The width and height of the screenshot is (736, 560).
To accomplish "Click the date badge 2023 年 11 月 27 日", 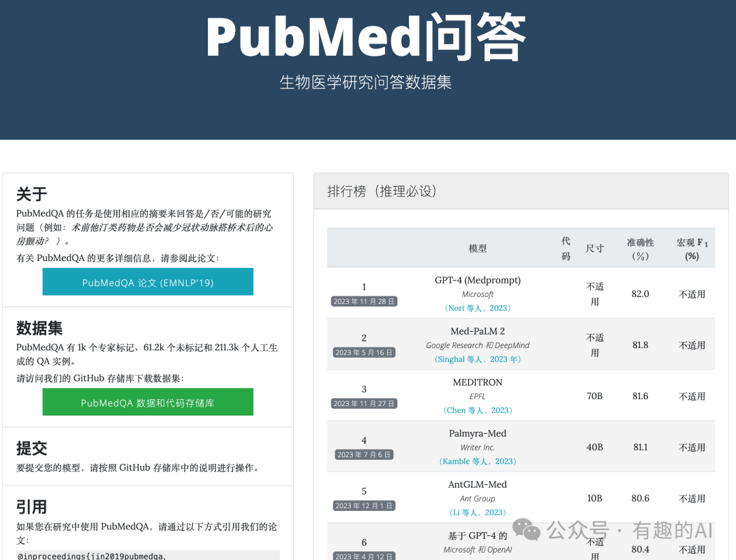I will (364, 404).
